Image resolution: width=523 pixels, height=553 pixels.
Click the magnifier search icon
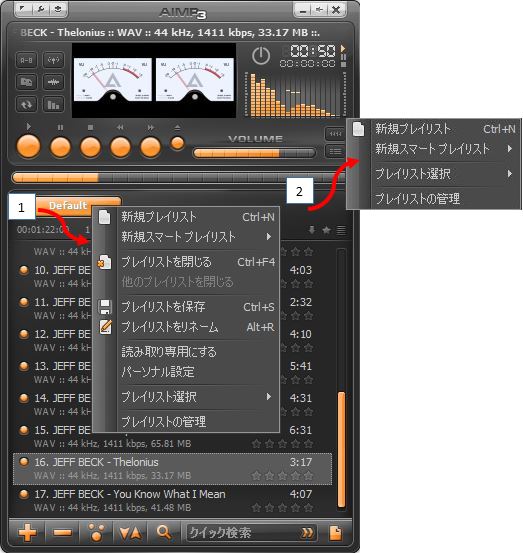[164, 532]
